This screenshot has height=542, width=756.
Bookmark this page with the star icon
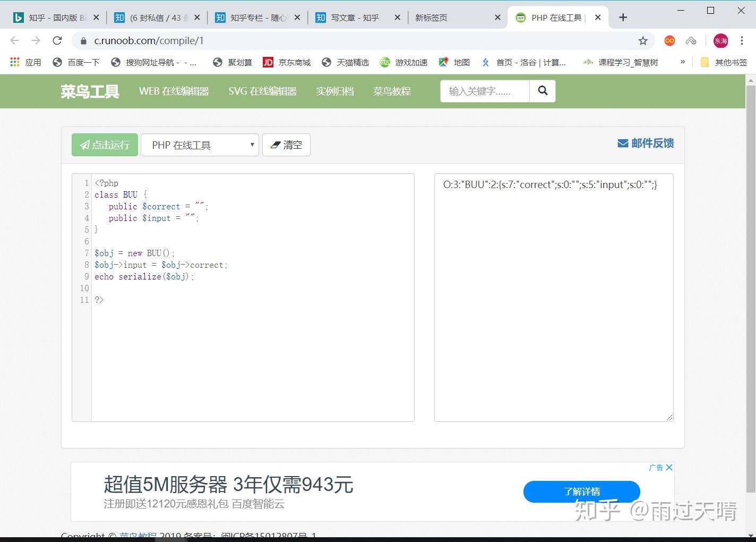coord(643,41)
